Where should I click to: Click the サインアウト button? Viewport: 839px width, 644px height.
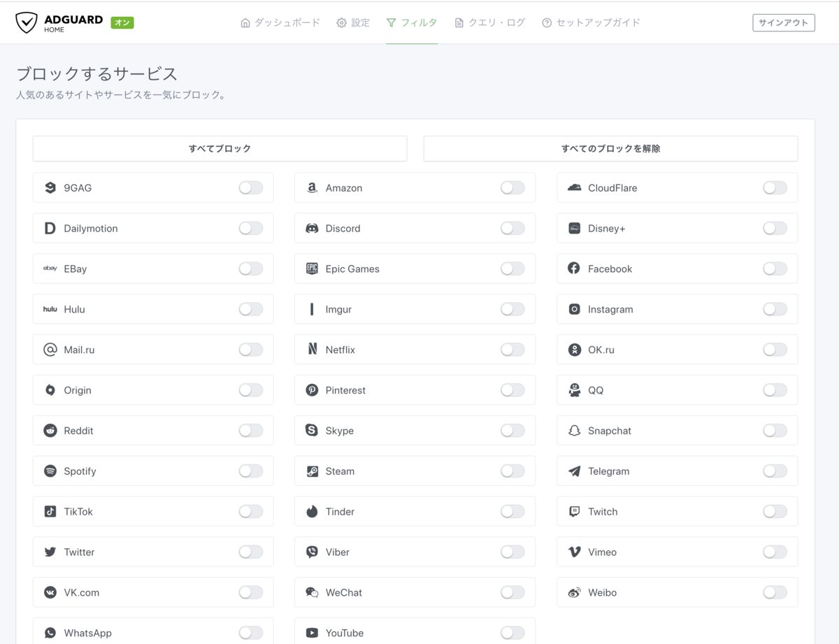click(x=784, y=22)
